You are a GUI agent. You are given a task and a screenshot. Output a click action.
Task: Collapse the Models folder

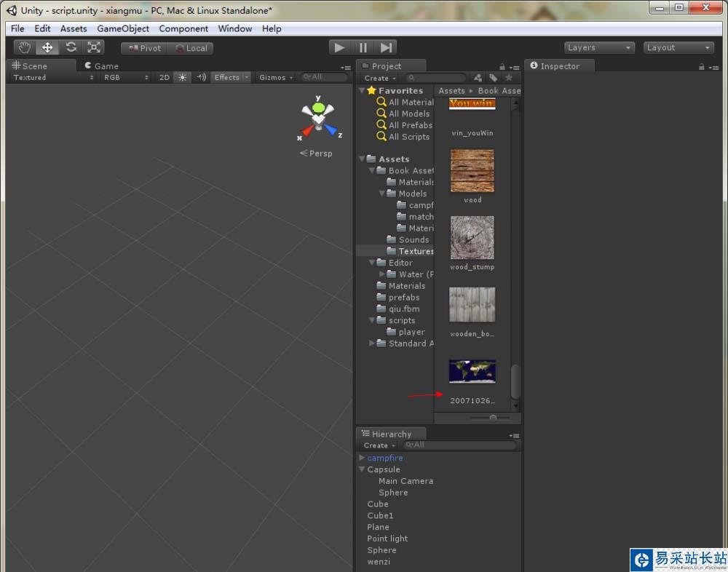[x=381, y=193]
